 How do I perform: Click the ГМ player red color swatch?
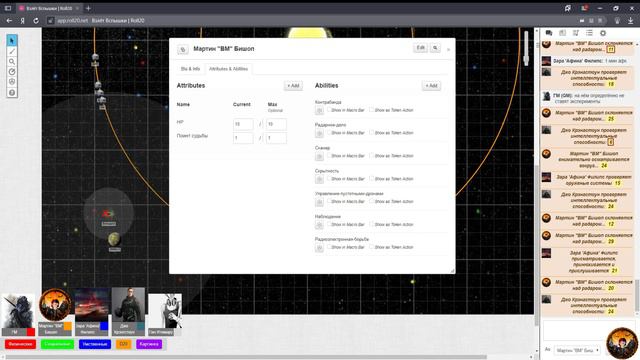click(x=31, y=332)
